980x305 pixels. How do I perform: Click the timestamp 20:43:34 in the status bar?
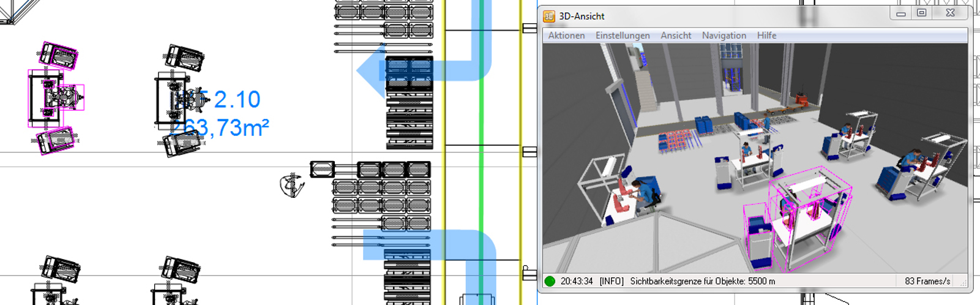(577, 281)
